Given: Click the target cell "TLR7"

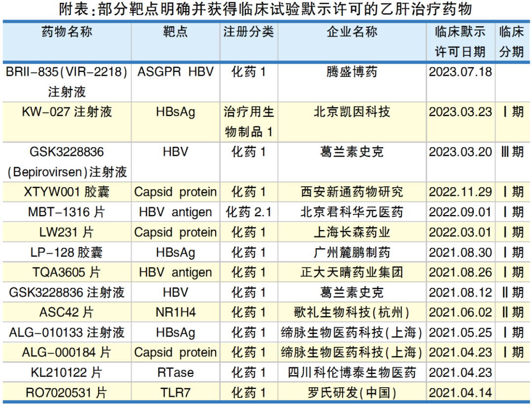Looking at the screenshot, I should point(175,393).
